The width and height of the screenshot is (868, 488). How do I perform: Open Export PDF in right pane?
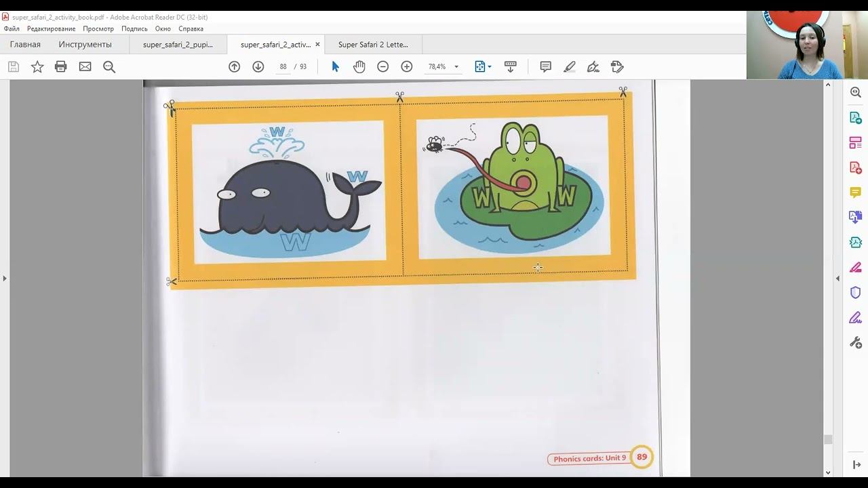(x=856, y=117)
